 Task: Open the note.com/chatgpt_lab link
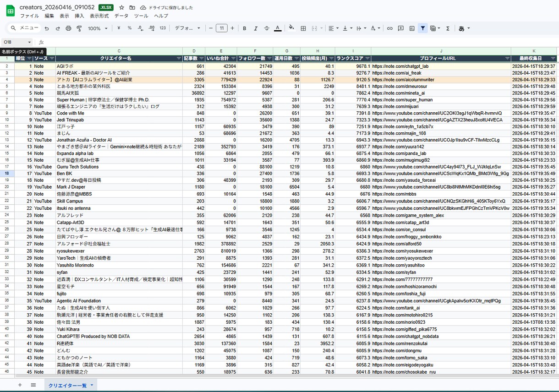[x=400, y=66]
